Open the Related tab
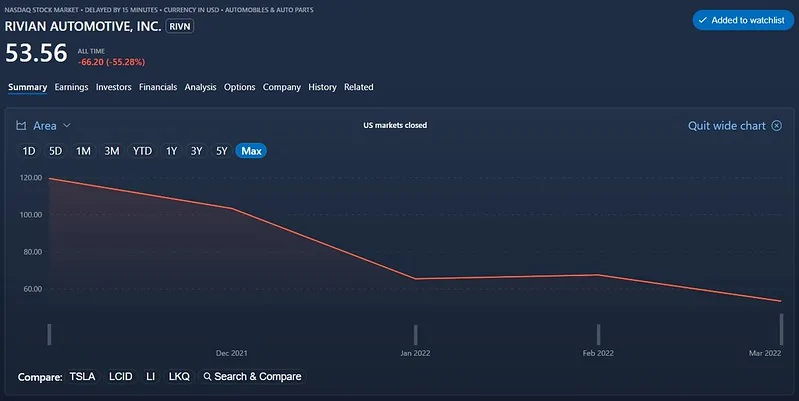Viewport: 799px width, 401px height. point(359,87)
